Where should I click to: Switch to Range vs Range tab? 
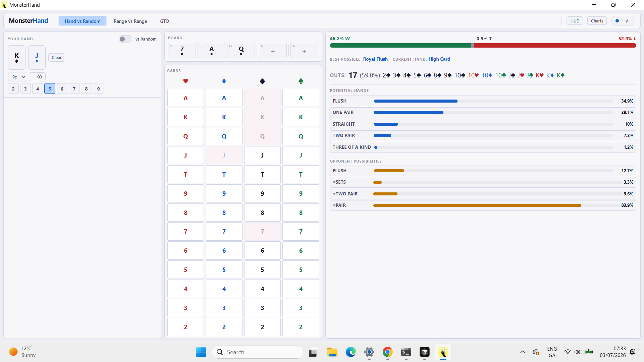click(x=130, y=21)
